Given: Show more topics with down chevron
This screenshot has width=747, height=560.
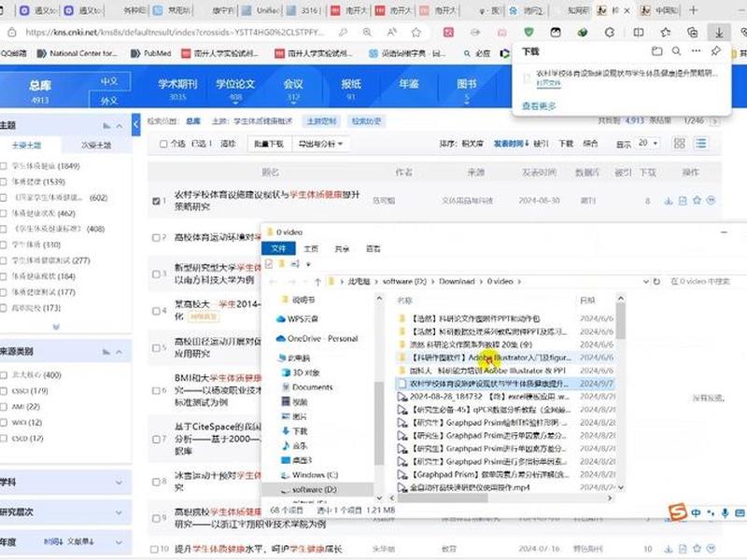Looking at the screenshot, I should click(x=56, y=327).
